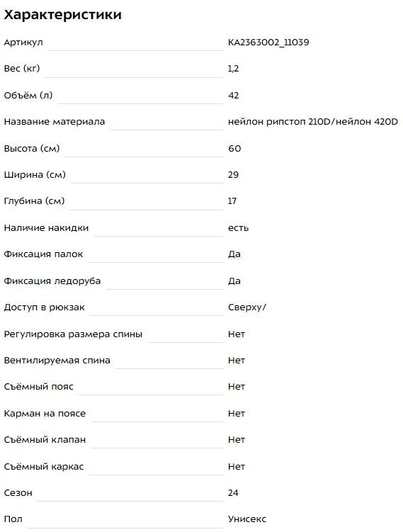The width and height of the screenshot is (403, 532).
Task: Click the Доступ в рюкзак value Сверху/
Action: 247,307
